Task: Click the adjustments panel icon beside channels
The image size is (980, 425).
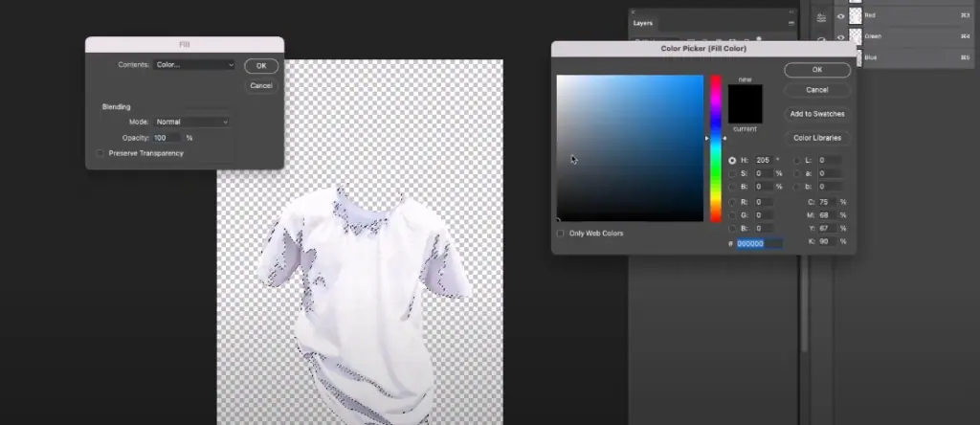Action: click(821, 18)
